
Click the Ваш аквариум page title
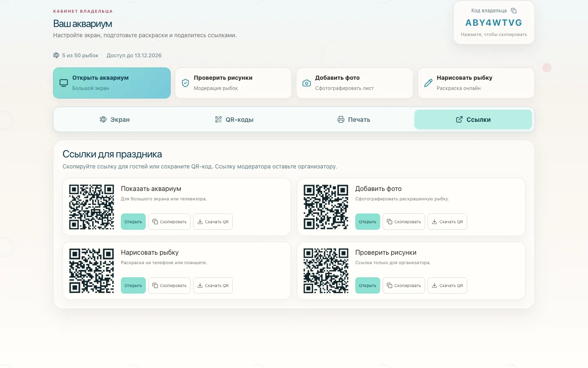[x=82, y=24]
